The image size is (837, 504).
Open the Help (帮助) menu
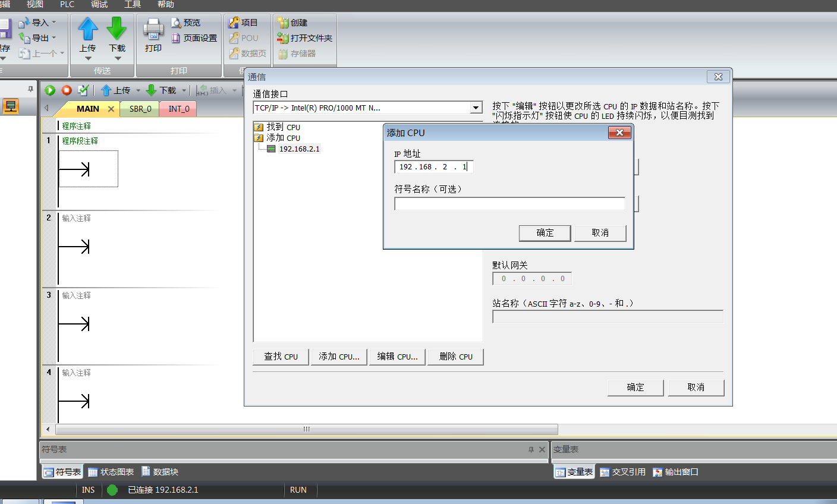165,4
